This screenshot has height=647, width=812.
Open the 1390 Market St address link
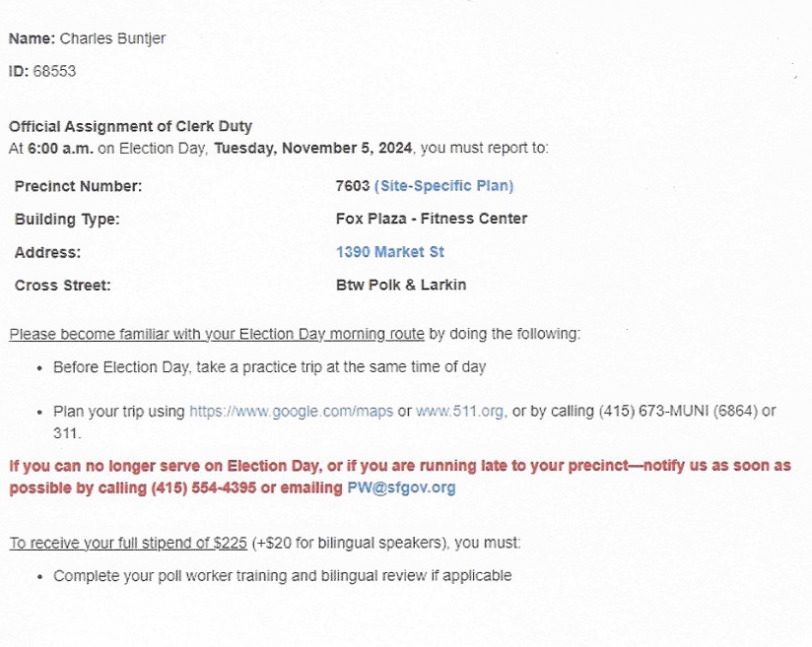389,252
